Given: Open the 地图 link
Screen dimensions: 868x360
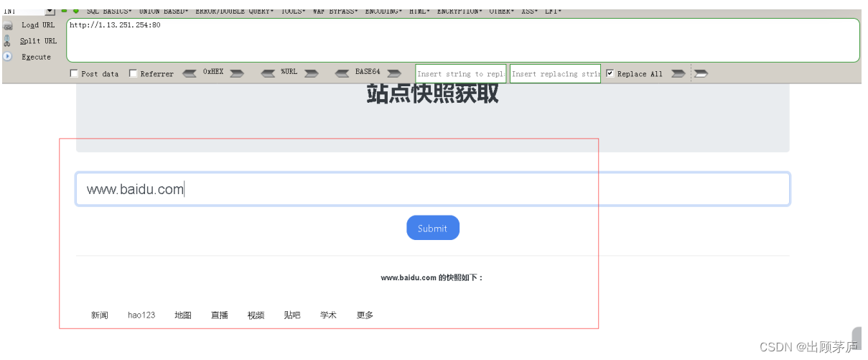Looking at the screenshot, I should 183,315.
